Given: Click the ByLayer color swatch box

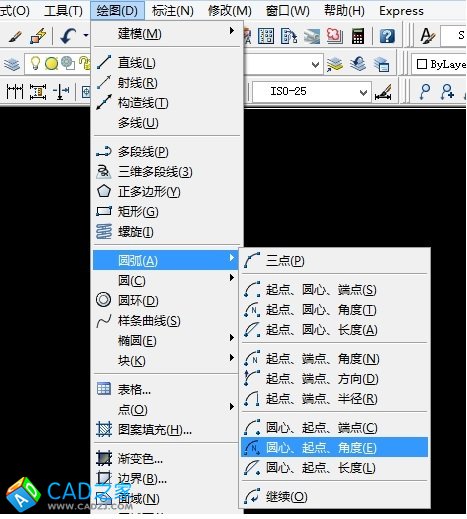Looking at the screenshot, I should pyautogui.click(x=422, y=64).
